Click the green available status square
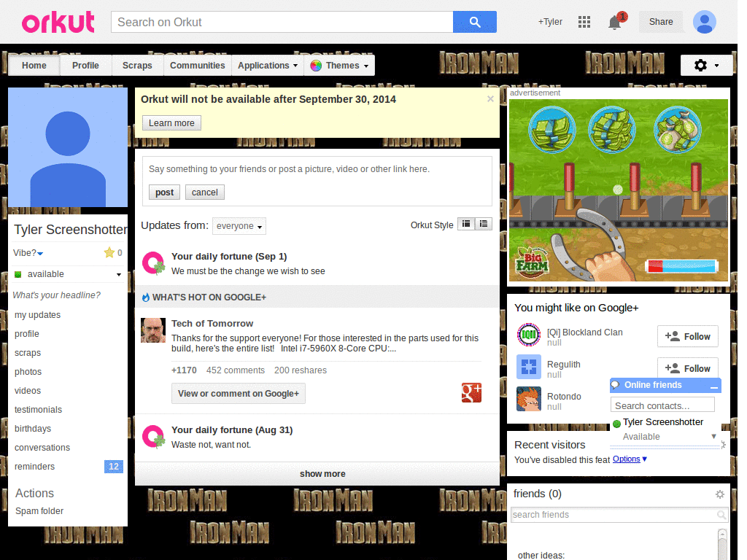The image size is (747, 560). pos(18,274)
